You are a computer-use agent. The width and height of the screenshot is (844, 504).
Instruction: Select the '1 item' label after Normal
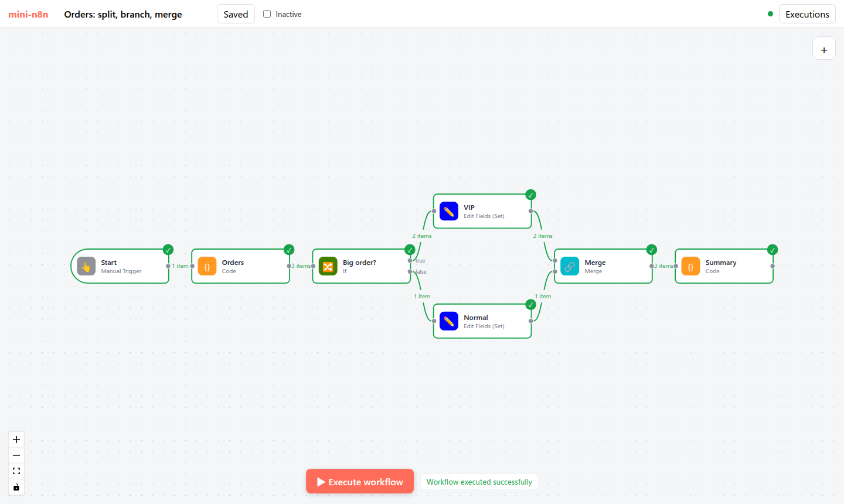pos(543,297)
